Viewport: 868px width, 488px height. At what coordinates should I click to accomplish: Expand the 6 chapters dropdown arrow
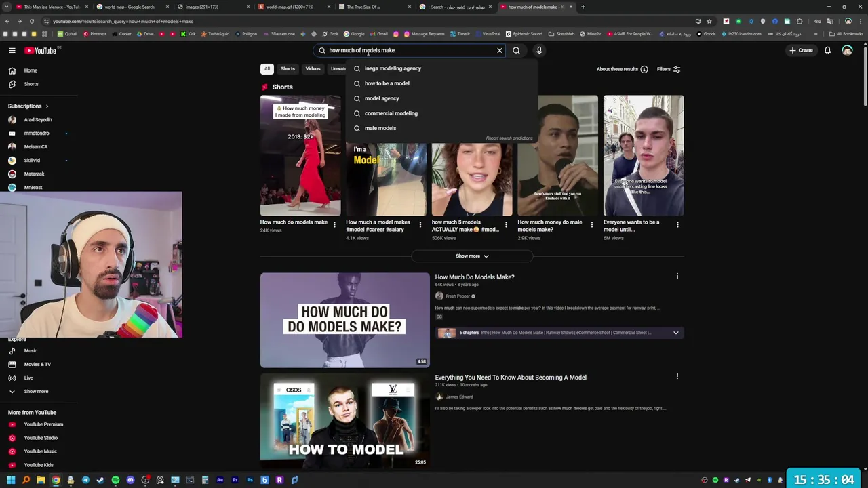coord(676,333)
